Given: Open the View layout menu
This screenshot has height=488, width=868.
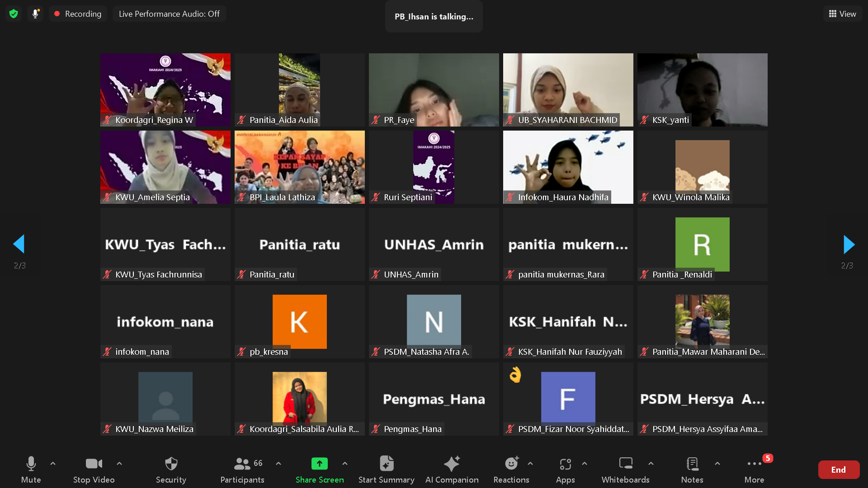Looking at the screenshot, I should point(842,14).
